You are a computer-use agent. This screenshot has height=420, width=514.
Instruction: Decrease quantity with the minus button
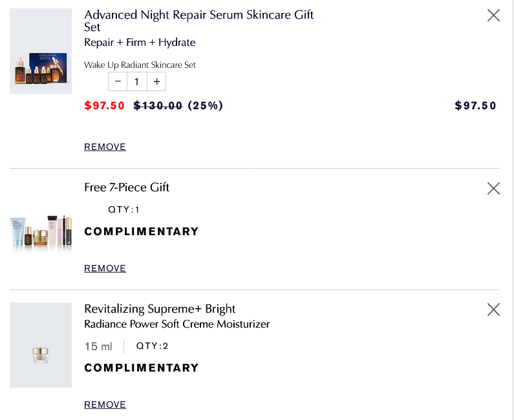pyautogui.click(x=118, y=81)
